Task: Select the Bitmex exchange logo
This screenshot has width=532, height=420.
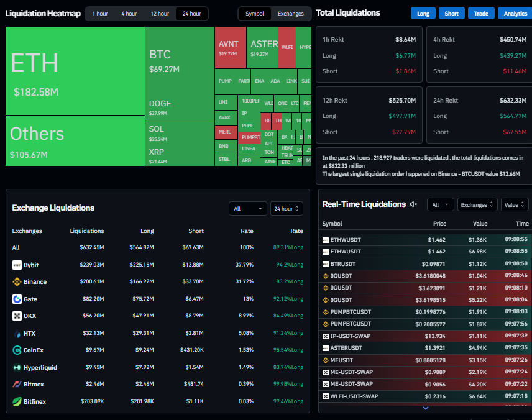Action: [14, 384]
